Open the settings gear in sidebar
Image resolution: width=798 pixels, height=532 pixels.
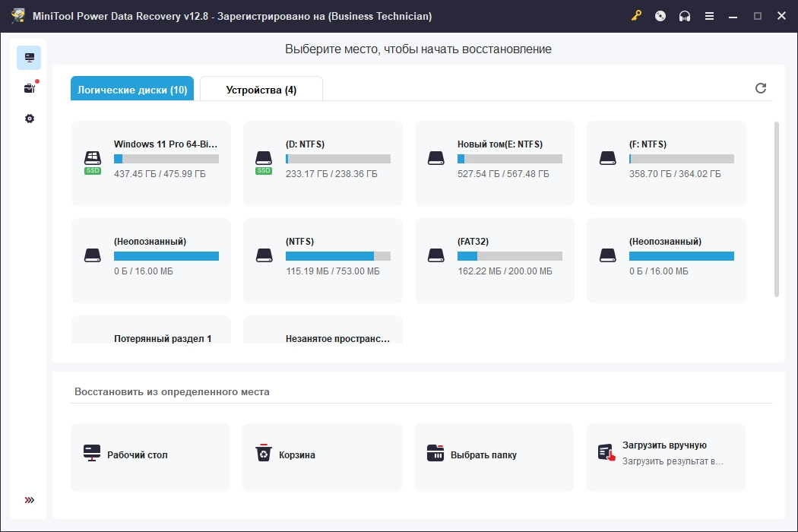30,119
